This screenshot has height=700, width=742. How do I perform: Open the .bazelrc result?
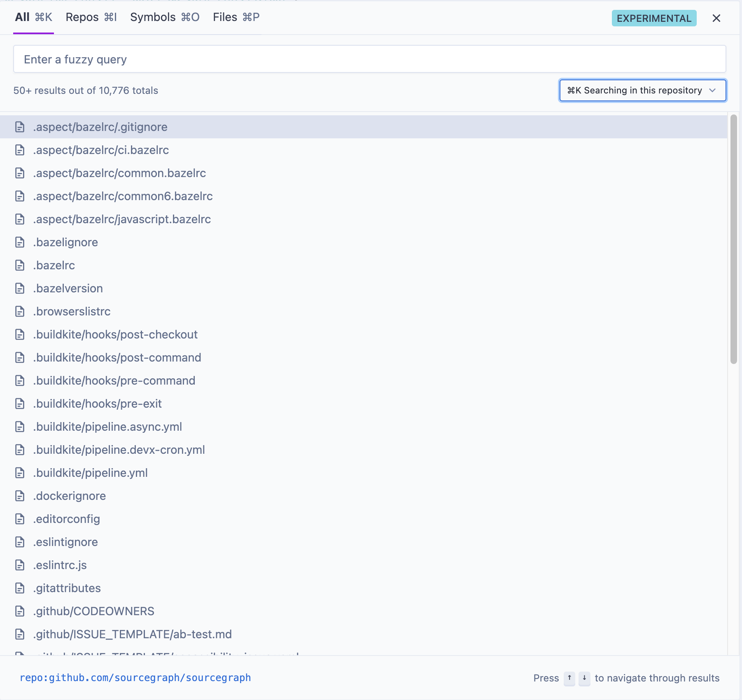(x=364, y=265)
